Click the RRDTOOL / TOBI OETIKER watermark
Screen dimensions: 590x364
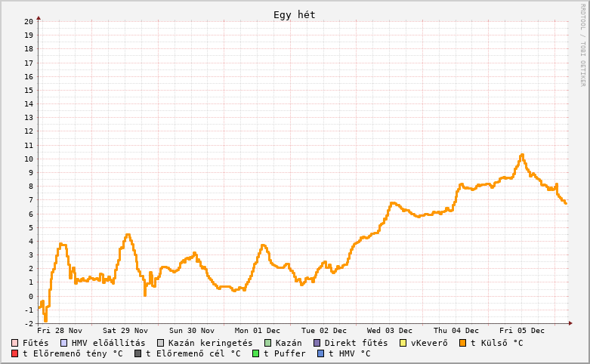coord(582,45)
